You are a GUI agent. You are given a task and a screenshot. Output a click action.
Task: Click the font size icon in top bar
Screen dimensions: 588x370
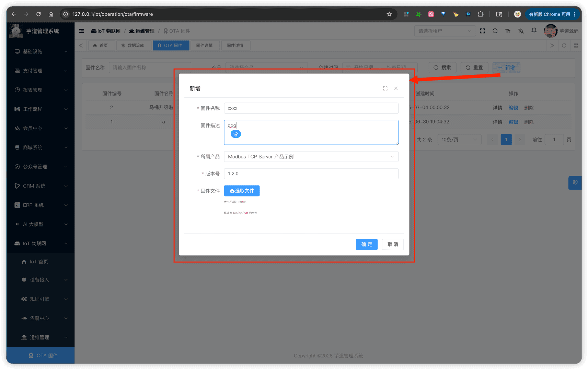click(x=508, y=31)
